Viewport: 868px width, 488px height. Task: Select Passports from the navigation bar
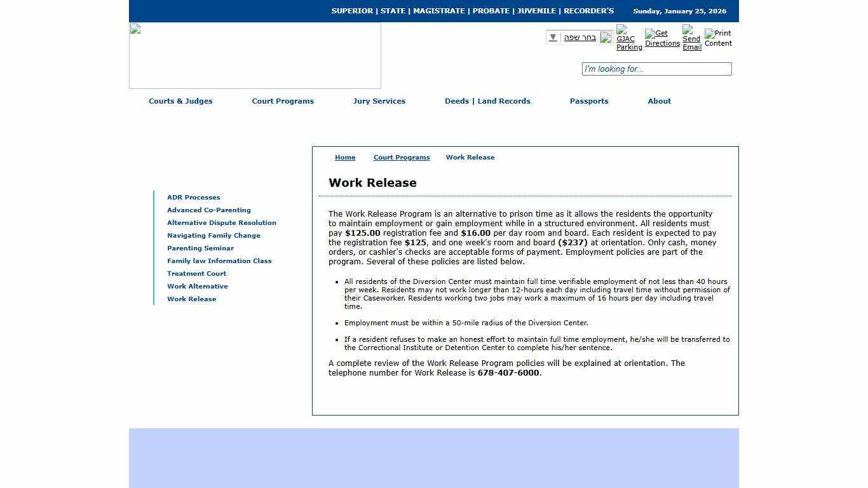pyautogui.click(x=588, y=101)
